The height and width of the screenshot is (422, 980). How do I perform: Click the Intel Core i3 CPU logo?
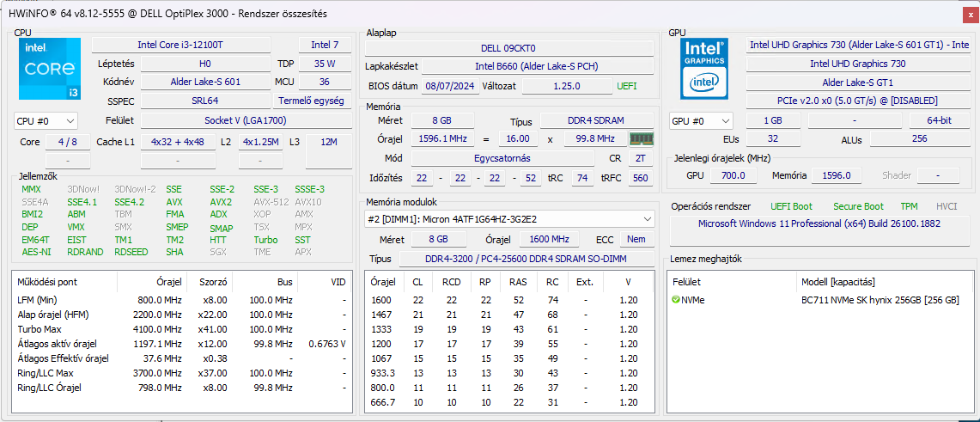point(49,69)
